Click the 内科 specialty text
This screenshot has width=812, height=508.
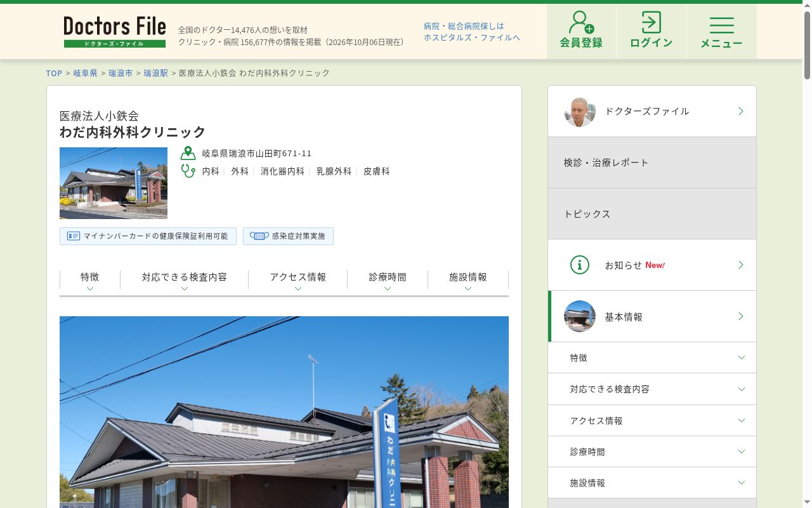pos(211,171)
